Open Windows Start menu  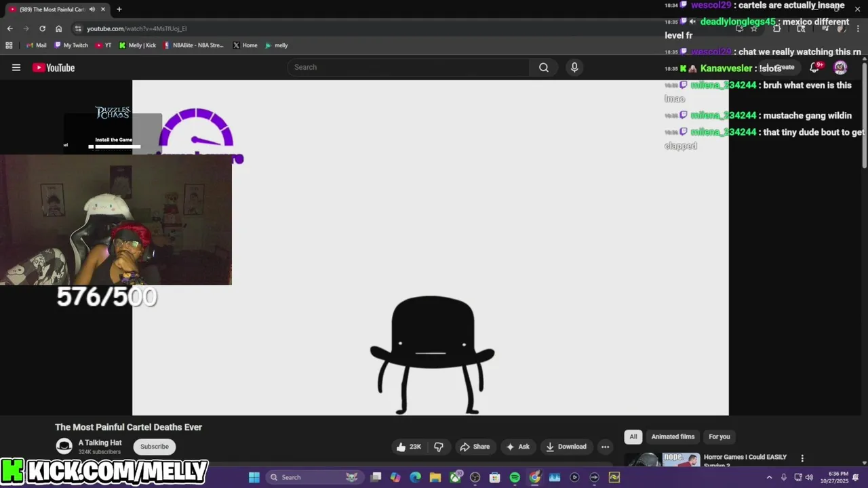point(254,477)
